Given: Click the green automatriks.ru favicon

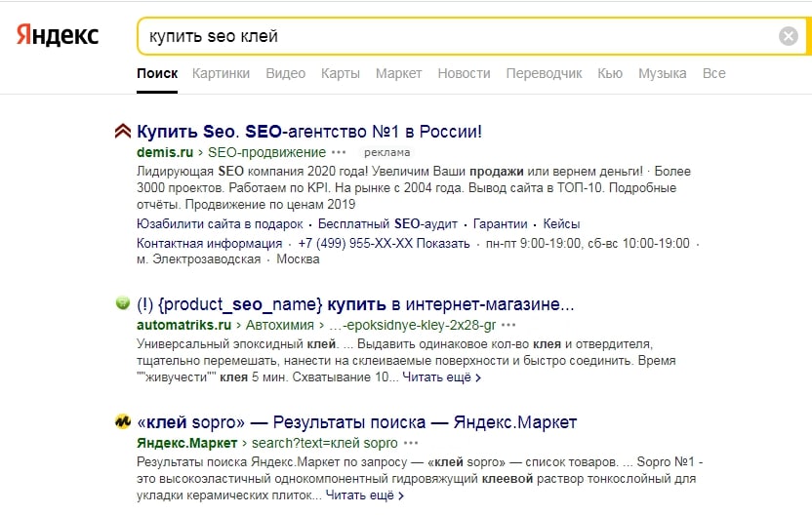Looking at the screenshot, I should pos(123,302).
